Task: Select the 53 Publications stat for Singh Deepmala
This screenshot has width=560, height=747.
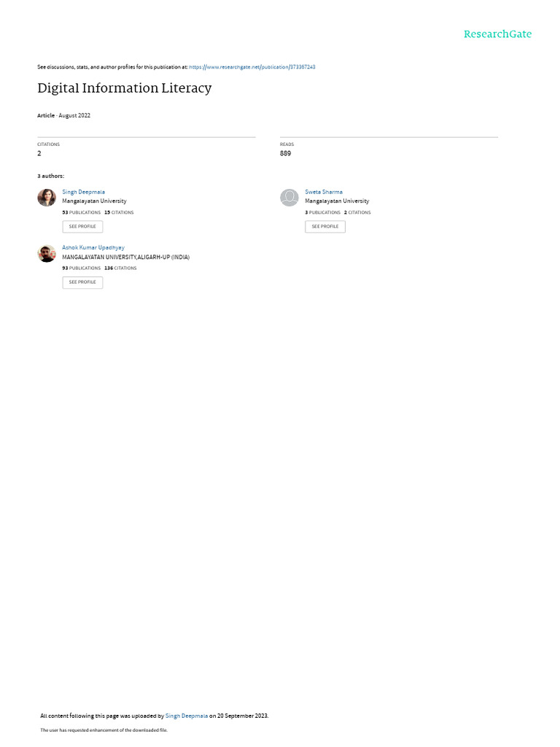Action: point(82,212)
